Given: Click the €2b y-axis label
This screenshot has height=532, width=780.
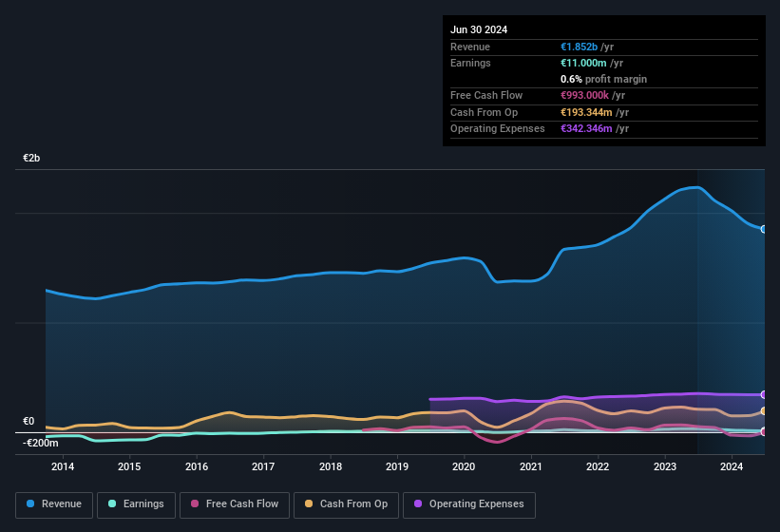Looking at the screenshot, I should pyautogui.click(x=31, y=158).
